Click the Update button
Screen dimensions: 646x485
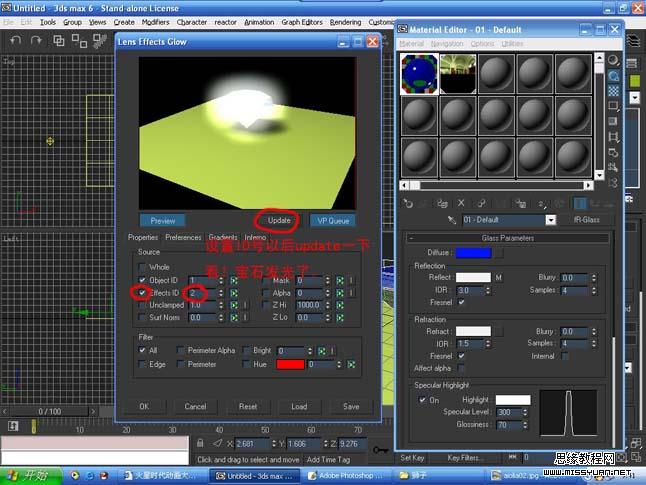tap(279, 220)
